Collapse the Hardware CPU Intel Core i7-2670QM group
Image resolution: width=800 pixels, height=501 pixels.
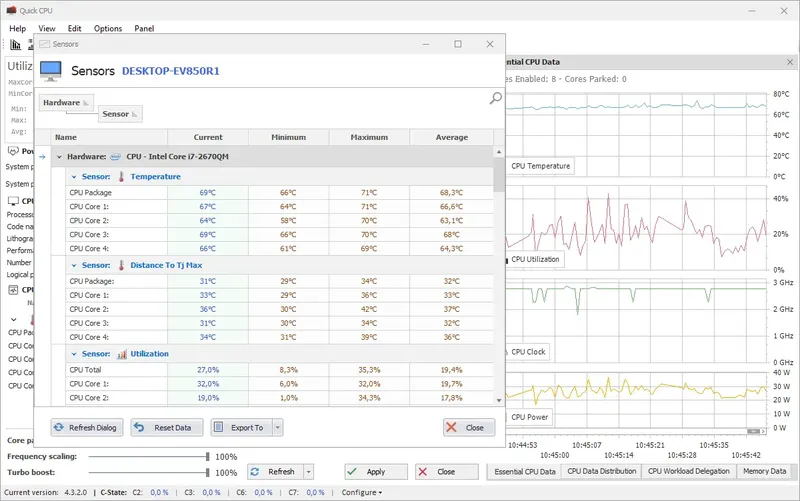[59, 157]
